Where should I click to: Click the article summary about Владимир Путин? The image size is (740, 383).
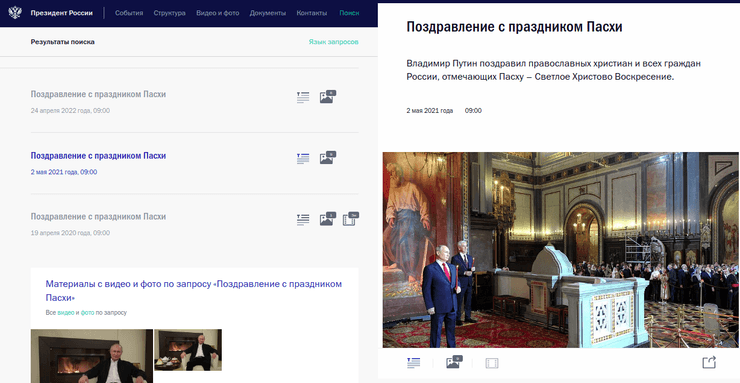(x=555, y=70)
